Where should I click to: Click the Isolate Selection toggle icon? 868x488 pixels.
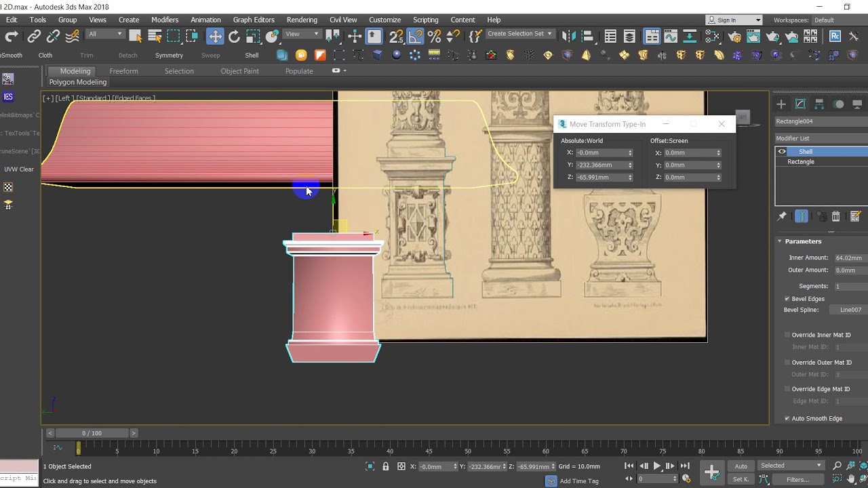370,466
